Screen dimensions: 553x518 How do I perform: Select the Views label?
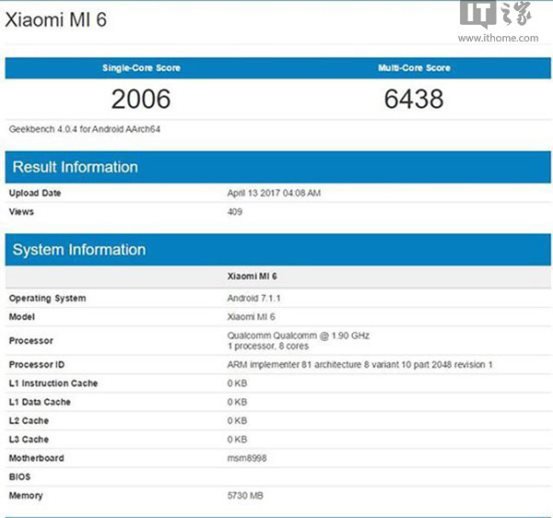21,212
